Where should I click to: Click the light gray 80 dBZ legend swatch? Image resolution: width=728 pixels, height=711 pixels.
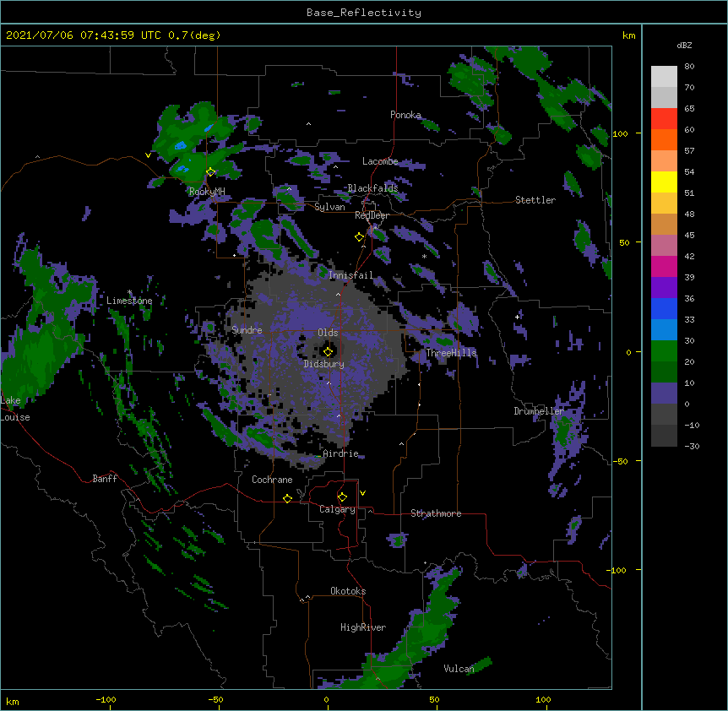tap(664, 77)
